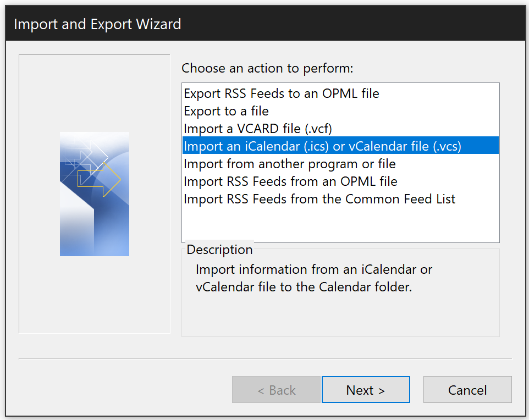Select "Export RSS Feeds to an OPML file"
The image size is (529, 420).
(281, 93)
